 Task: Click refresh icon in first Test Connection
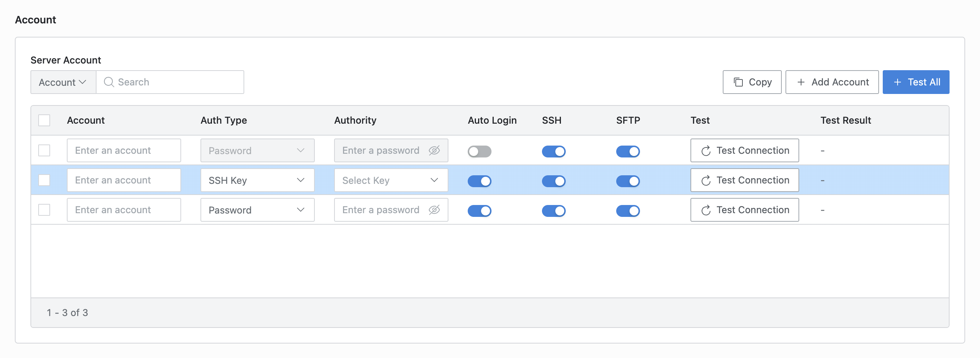click(706, 151)
